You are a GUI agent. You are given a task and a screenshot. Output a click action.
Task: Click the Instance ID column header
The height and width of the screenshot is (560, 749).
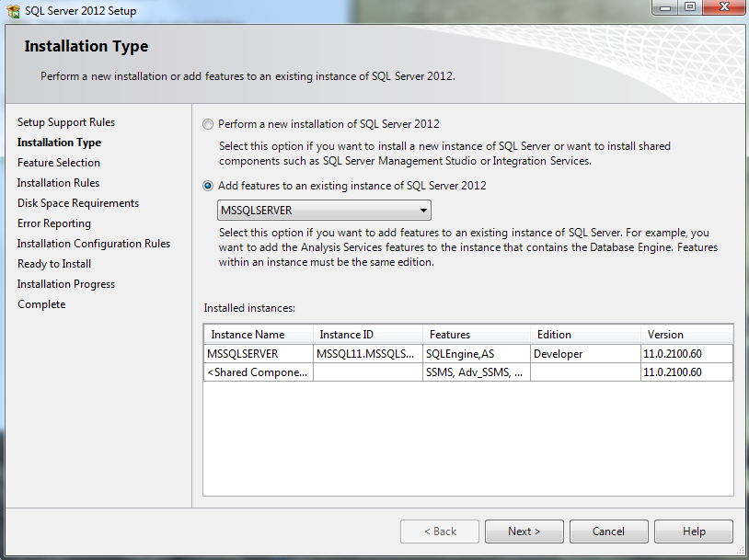[368, 335]
